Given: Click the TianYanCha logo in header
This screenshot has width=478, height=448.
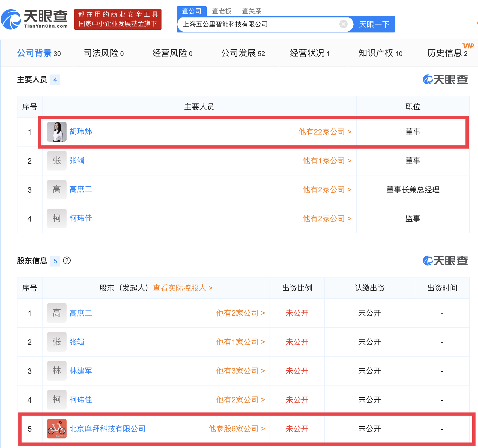Looking at the screenshot, I should click(x=34, y=19).
